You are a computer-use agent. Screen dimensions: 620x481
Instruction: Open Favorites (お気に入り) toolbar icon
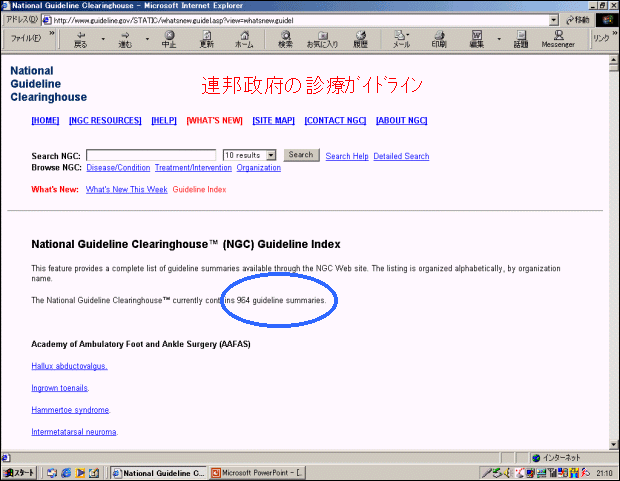[x=322, y=39]
